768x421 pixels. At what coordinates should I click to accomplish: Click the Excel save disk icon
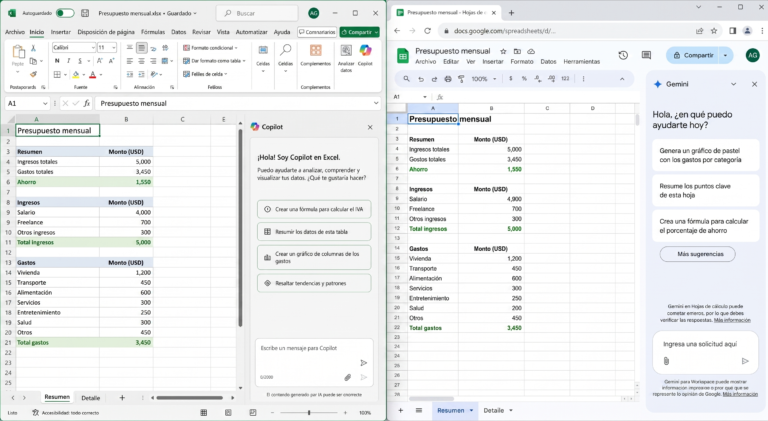85,13
